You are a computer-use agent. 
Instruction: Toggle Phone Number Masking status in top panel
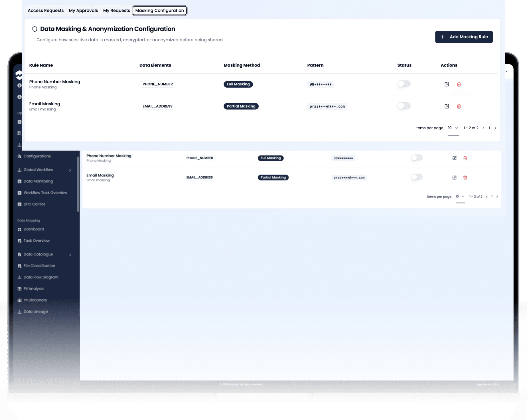coord(404,84)
